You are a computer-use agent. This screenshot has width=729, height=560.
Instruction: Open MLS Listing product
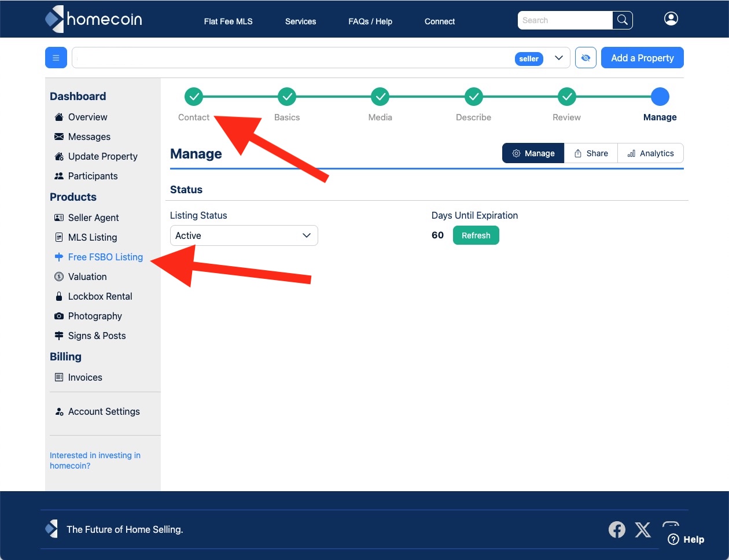pos(86,237)
